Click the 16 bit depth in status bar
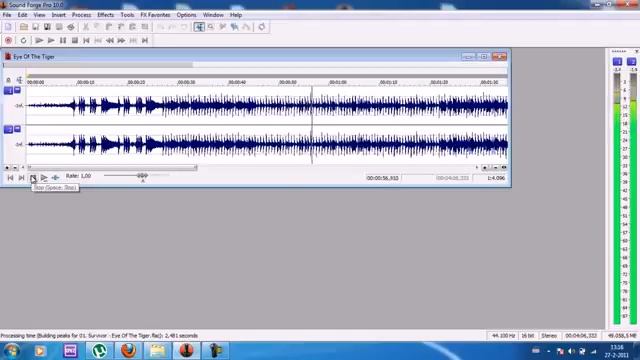The width and height of the screenshot is (640, 360). click(x=528, y=336)
